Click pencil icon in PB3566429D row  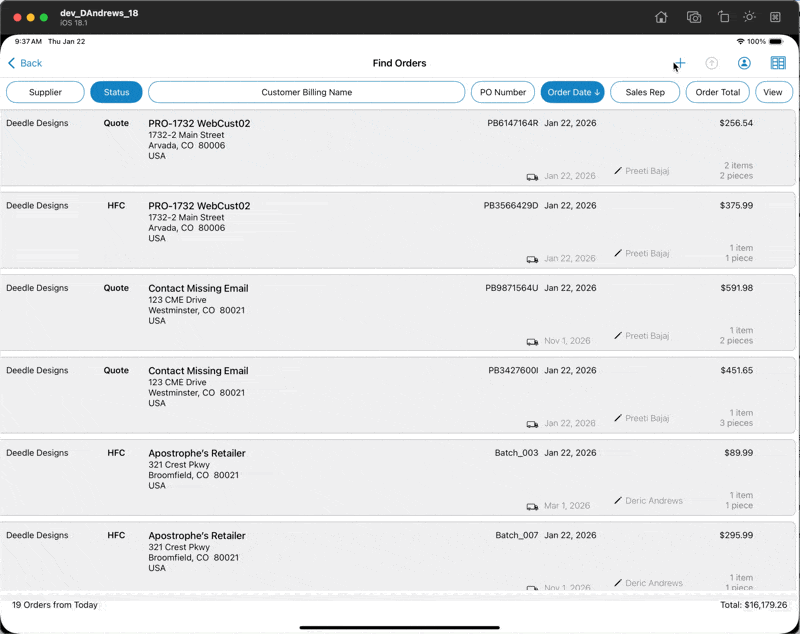pos(618,253)
